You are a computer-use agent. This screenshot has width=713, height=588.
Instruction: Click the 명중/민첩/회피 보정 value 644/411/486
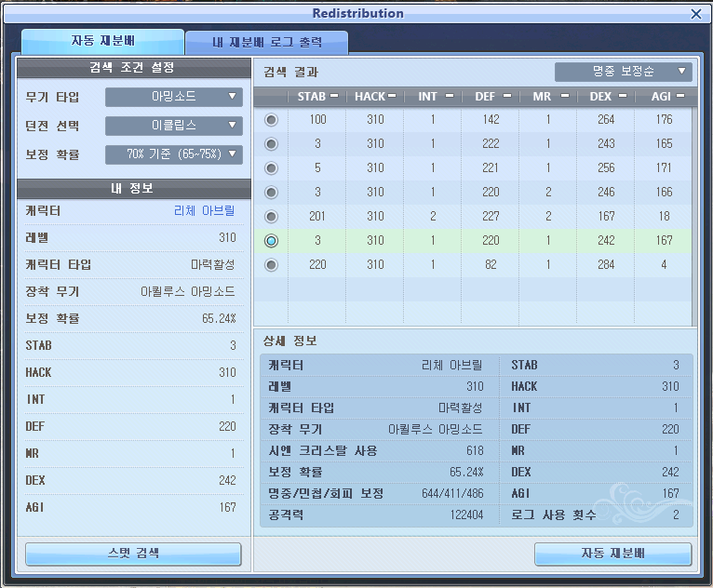[x=452, y=493]
